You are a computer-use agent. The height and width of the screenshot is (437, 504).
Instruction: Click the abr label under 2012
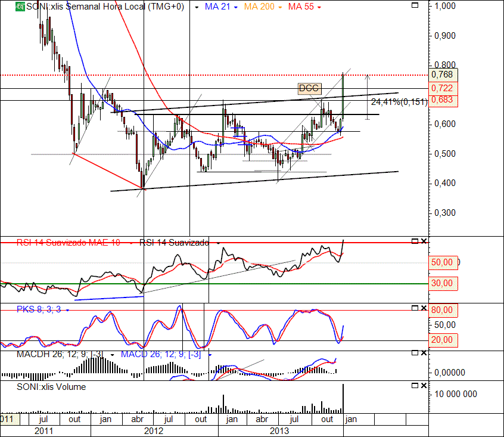point(137,419)
